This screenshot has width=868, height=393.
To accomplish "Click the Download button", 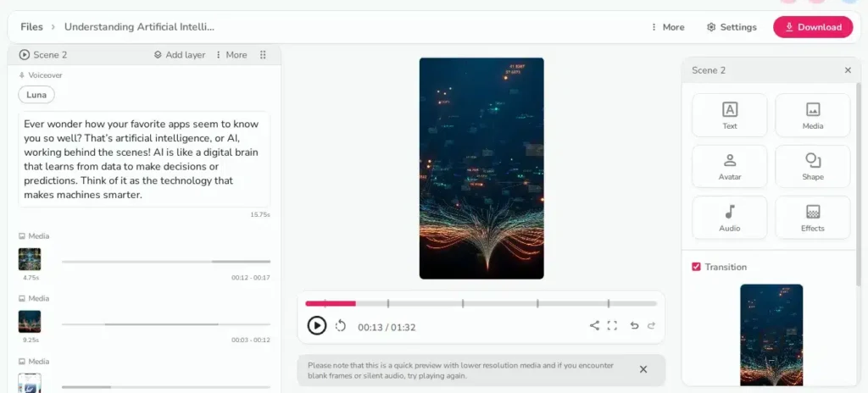I will click(x=813, y=27).
